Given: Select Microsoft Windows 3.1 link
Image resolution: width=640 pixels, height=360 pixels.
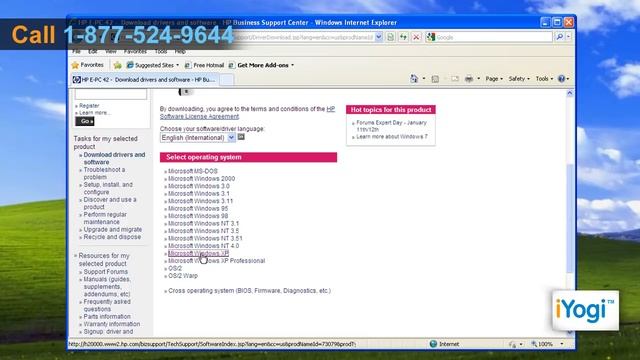Looking at the screenshot, I should click(199, 193).
